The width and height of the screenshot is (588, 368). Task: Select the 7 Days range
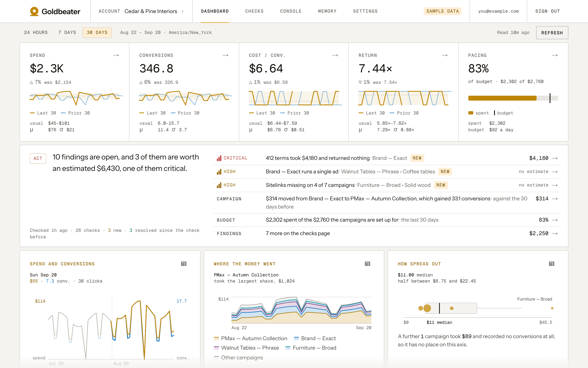pos(67,33)
